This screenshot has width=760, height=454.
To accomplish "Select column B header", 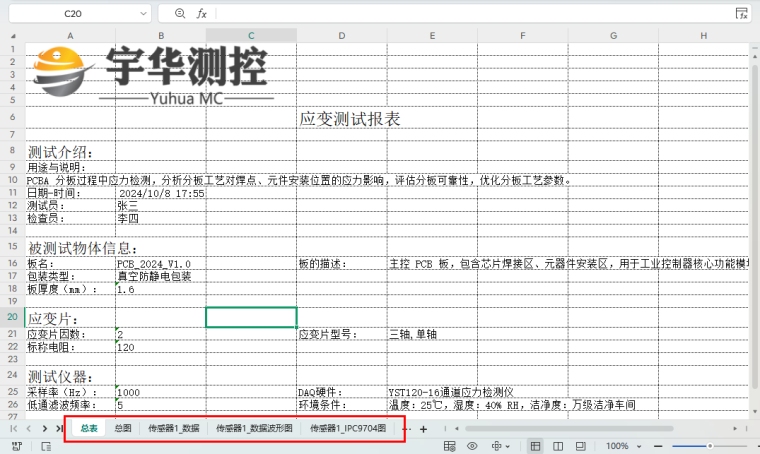I will point(161,36).
